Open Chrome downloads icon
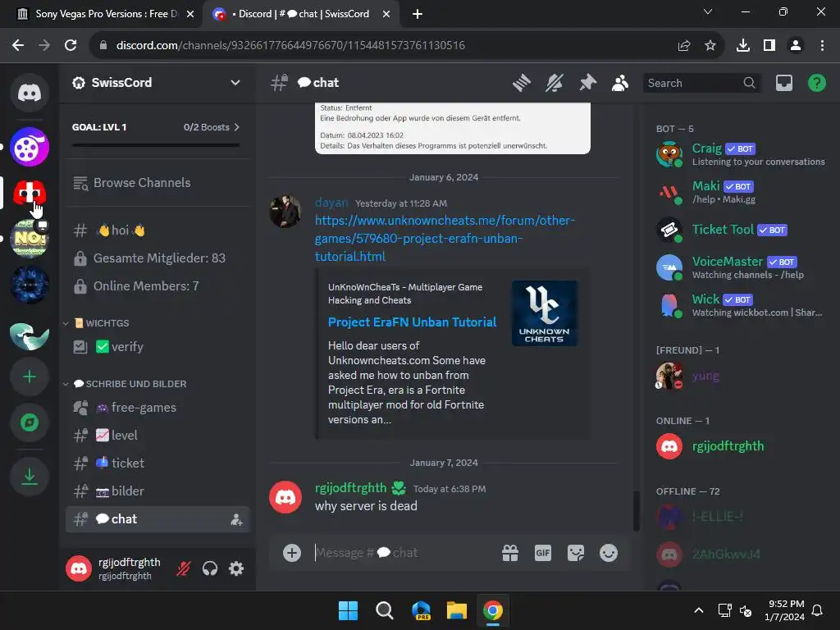Viewport: 840px width, 630px height. tap(743, 46)
